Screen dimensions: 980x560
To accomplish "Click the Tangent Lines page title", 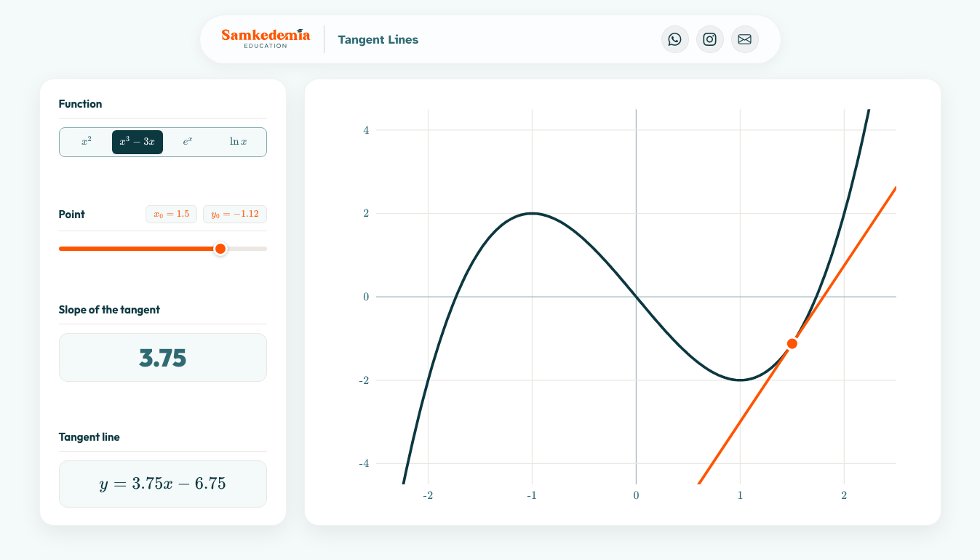I will 378,39.
